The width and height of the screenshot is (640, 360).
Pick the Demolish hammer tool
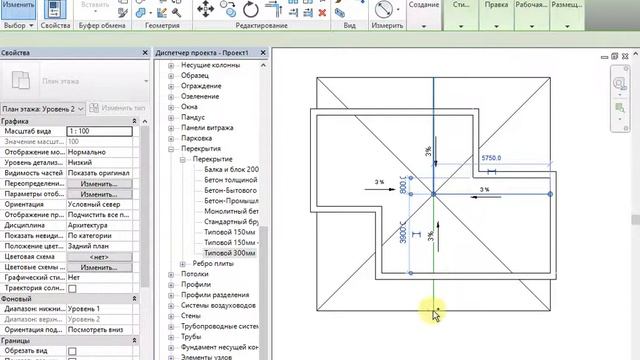coord(176,13)
